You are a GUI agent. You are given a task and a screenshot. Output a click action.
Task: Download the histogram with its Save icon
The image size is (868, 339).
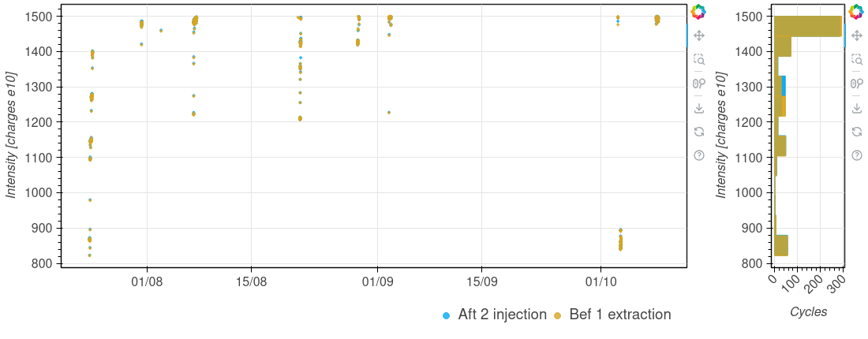coord(856,108)
